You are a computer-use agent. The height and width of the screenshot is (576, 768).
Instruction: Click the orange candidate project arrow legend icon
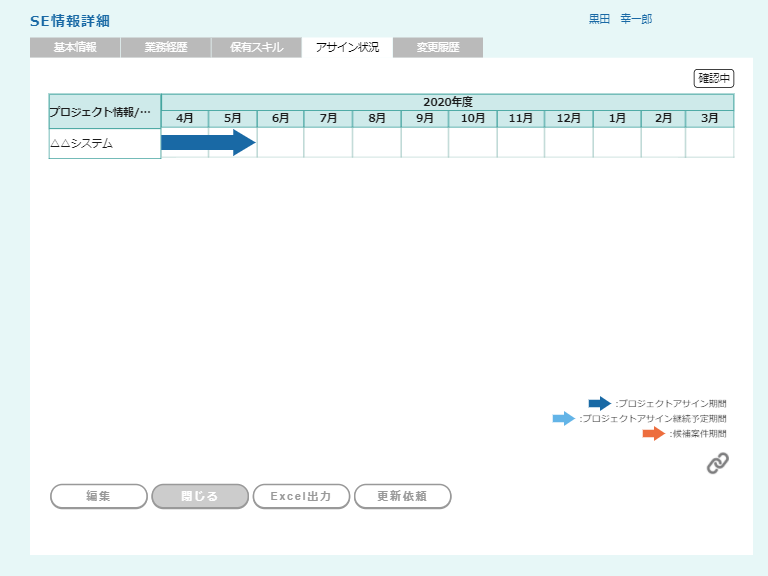653,434
